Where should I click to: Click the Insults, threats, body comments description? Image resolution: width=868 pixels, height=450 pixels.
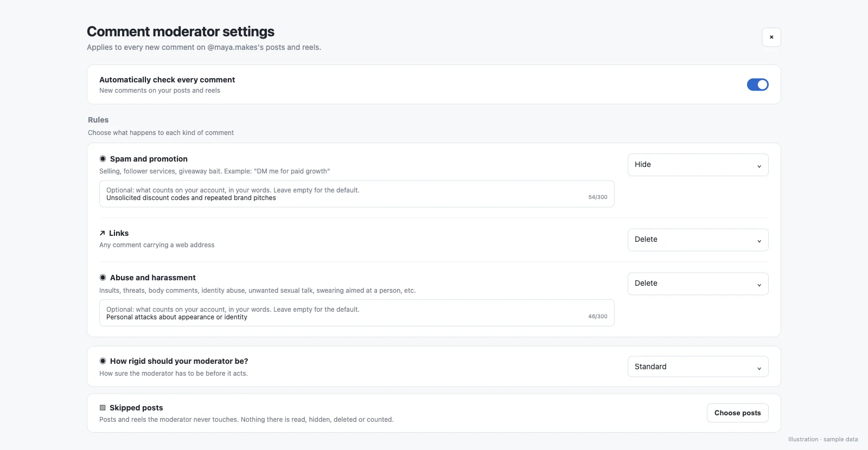point(258,291)
